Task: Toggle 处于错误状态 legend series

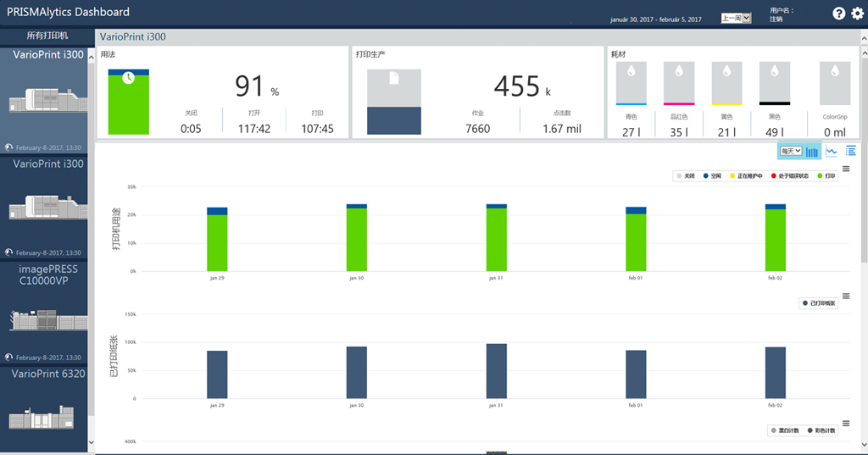Action: pyautogui.click(x=789, y=176)
